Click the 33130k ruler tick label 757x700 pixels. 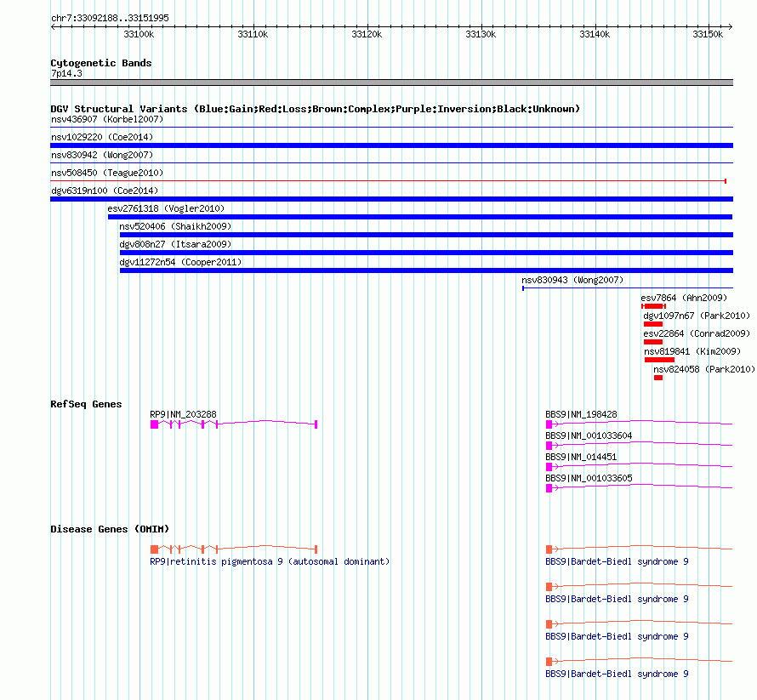tap(481, 34)
